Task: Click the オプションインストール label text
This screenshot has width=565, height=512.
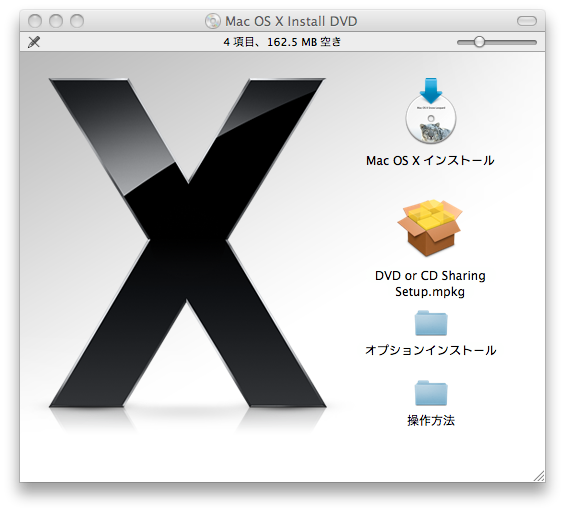Action: pyautogui.click(x=431, y=350)
